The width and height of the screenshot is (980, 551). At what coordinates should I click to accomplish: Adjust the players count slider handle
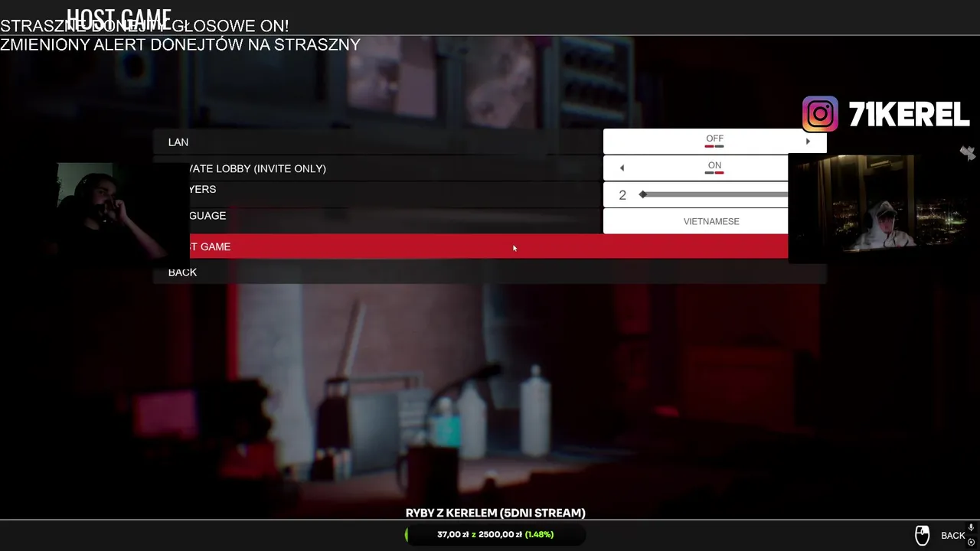coord(643,194)
